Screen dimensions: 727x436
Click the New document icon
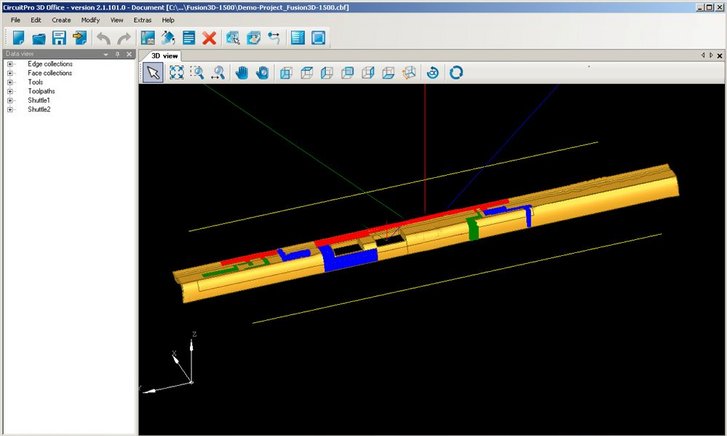click(x=18, y=38)
